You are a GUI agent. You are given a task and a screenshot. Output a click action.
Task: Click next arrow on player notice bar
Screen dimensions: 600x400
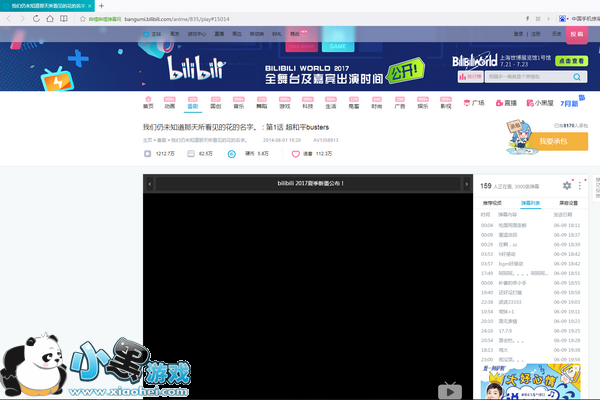coord(466,184)
